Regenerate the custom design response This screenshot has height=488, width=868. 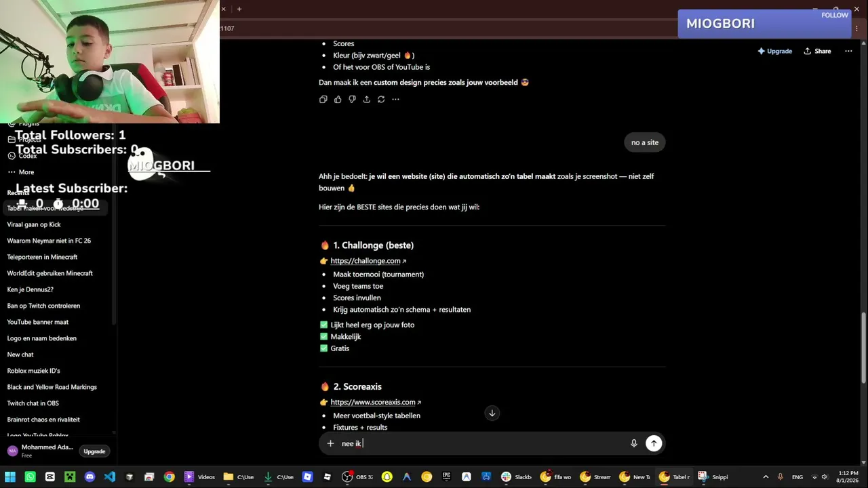381,100
